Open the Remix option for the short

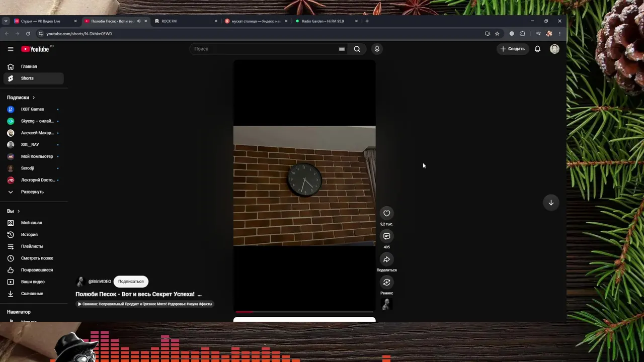pyautogui.click(x=386, y=282)
